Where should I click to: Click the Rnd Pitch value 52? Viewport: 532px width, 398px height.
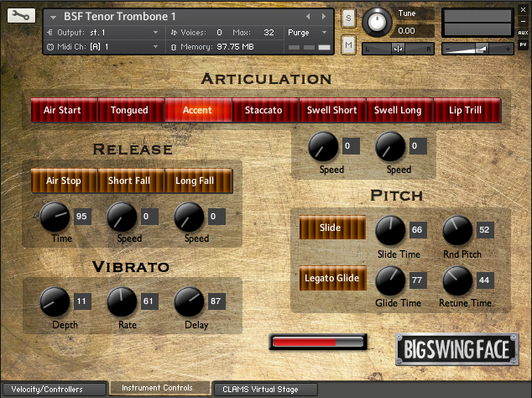click(x=485, y=230)
